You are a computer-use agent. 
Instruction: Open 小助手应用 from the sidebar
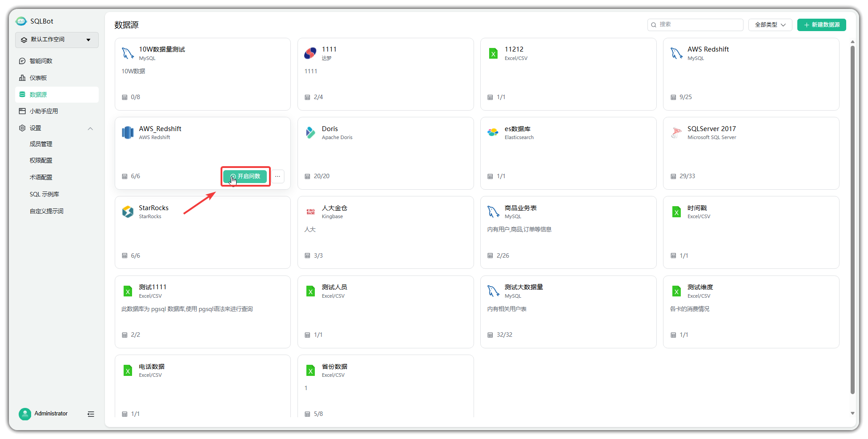coord(44,111)
